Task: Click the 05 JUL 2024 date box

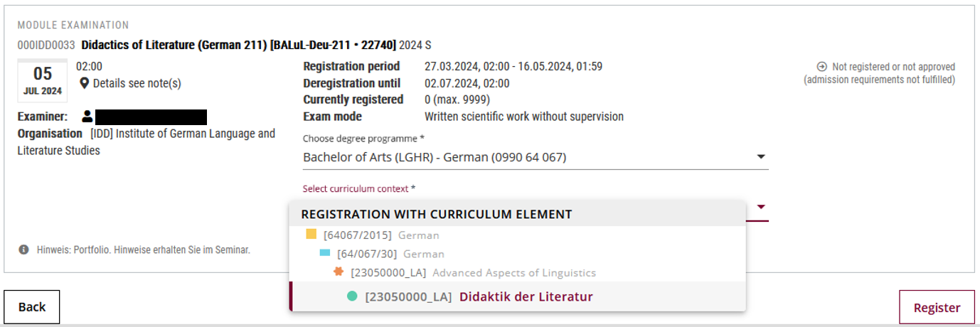Action: [x=43, y=80]
